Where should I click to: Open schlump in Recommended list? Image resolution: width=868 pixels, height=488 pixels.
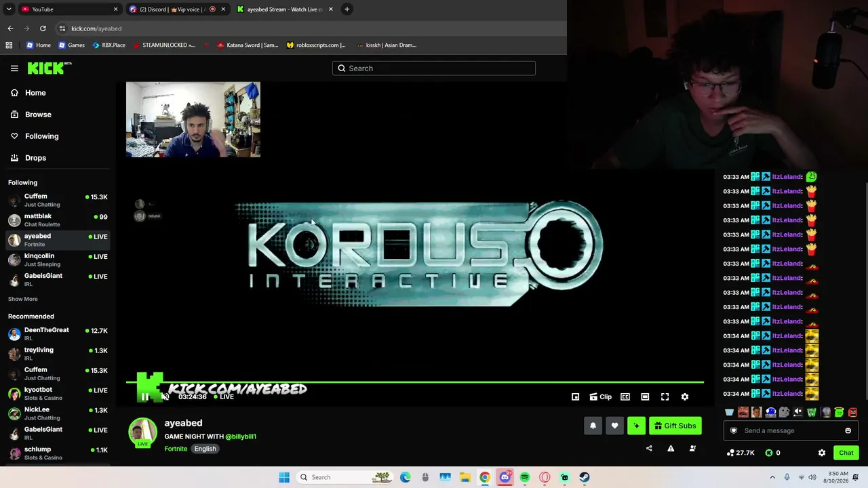(x=58, y=453)
